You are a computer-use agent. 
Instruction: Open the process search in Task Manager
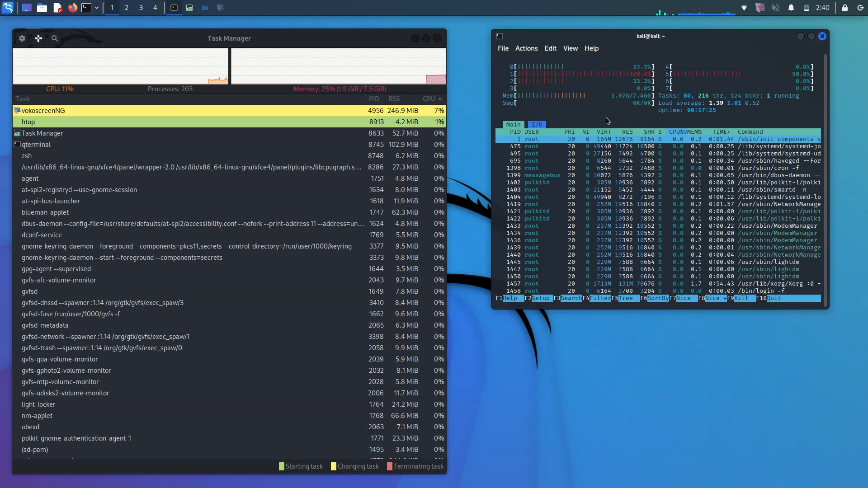54,38
